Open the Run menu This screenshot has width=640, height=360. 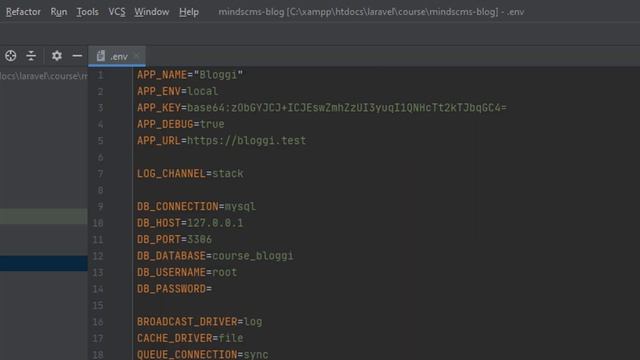pos(58,12)
